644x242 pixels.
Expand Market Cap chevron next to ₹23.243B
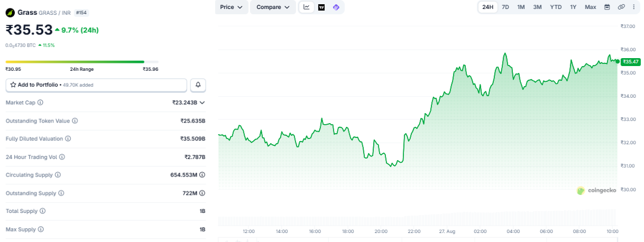point(202,103)
